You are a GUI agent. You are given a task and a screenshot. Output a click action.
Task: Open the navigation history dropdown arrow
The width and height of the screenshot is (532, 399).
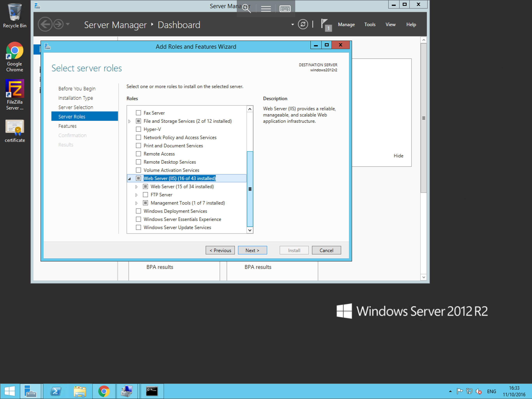click(68, 24)
